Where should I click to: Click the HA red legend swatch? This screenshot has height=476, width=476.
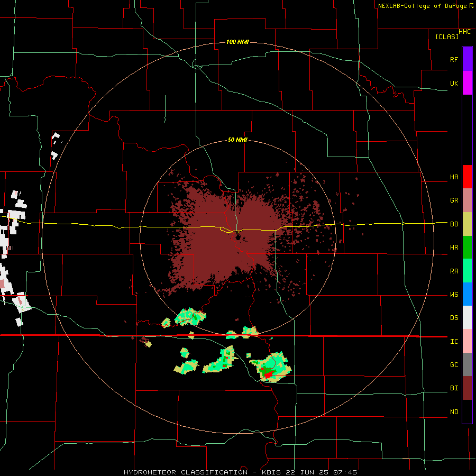click(467, 177)
